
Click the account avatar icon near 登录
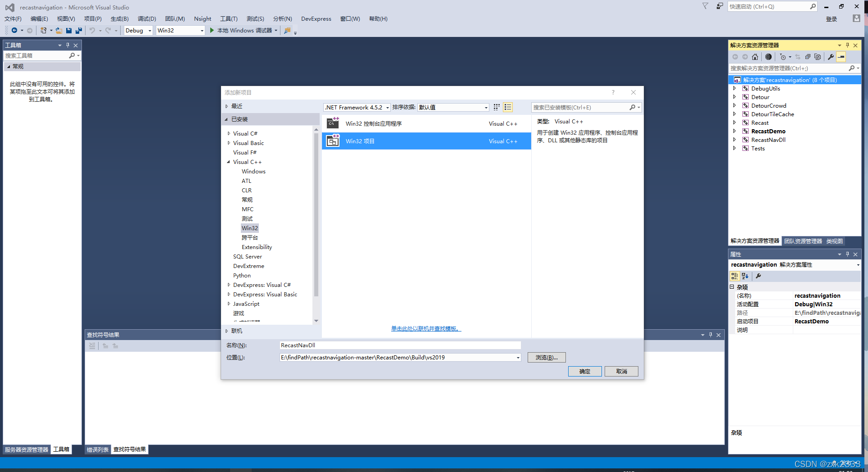pos(856,18)
